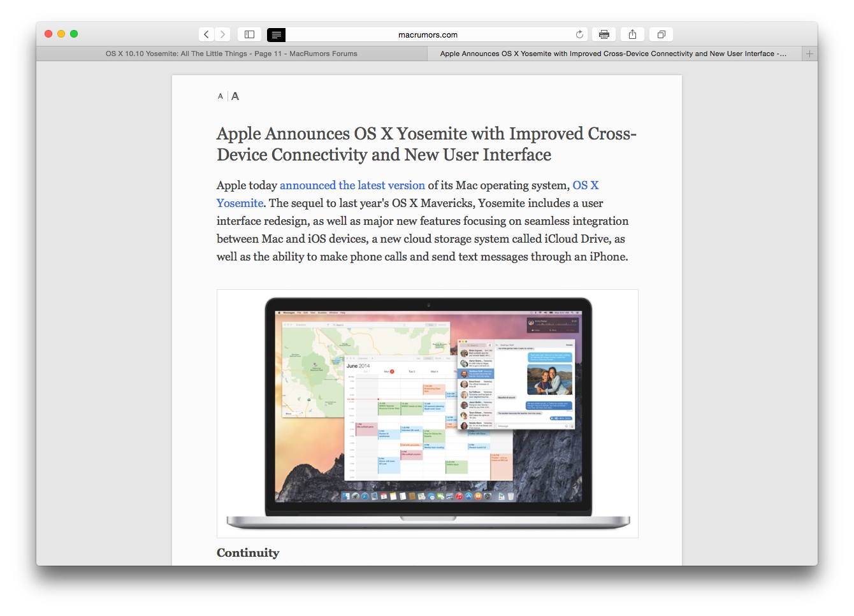The height and width of the screenshot is (616, 854).
Task: Increase reader text size with large A
Action: 235,96
